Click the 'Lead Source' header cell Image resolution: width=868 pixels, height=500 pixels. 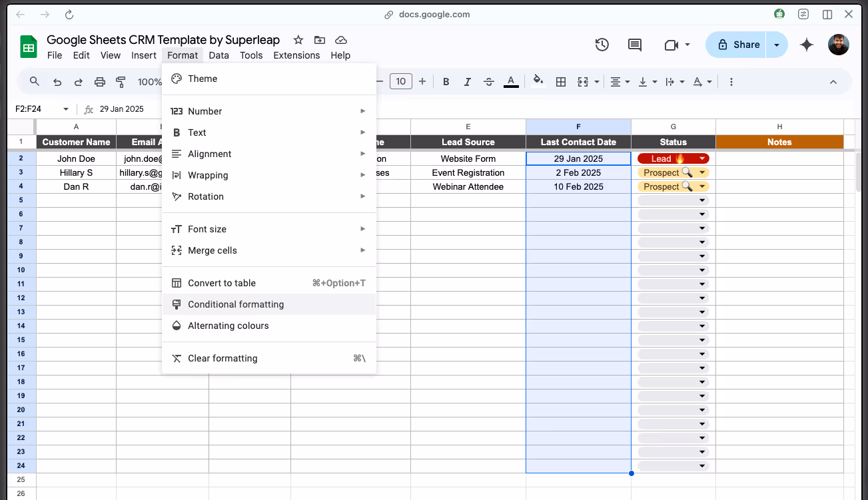point(468,142)
